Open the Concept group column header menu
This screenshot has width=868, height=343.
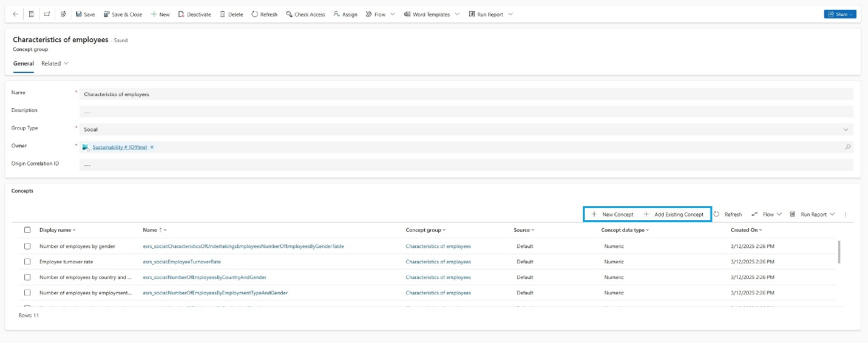pos(426,230)
